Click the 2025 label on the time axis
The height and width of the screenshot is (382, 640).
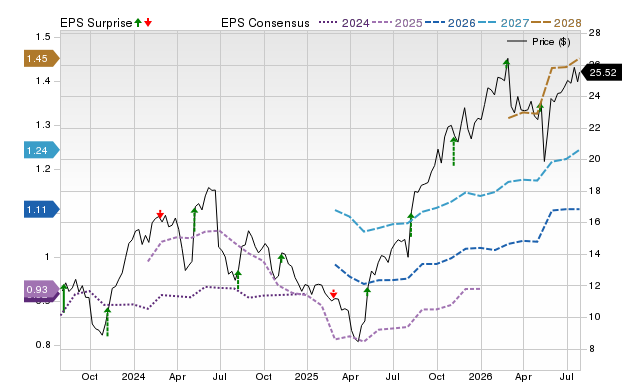point(307,376)
